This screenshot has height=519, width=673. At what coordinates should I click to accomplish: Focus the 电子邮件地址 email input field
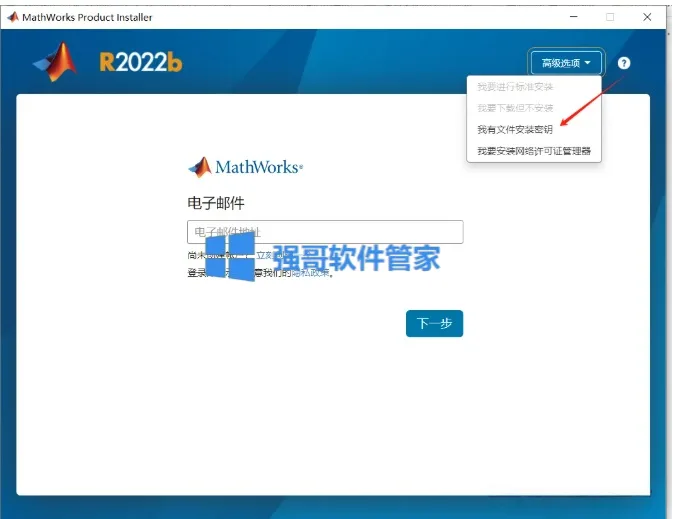tap(325, 232)
